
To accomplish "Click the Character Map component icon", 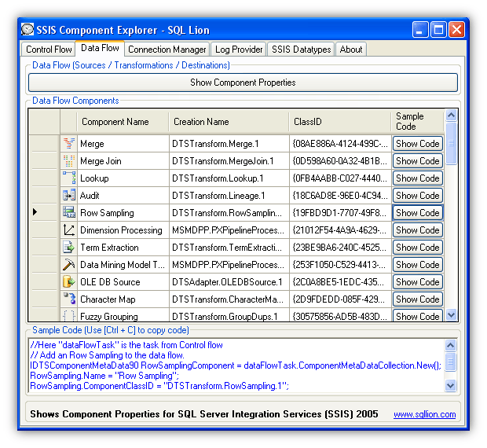I will pyautogui.click(x=68, y=299).
